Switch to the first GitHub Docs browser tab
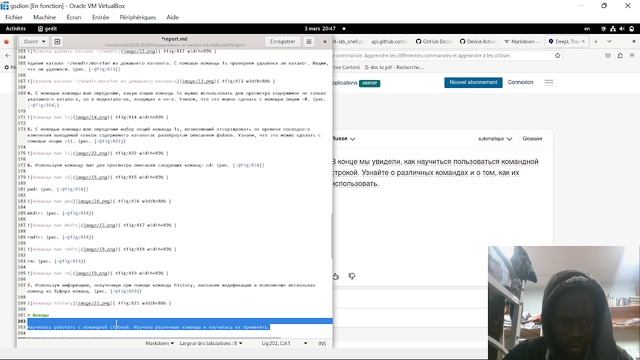The height and width of the screenshot is (360, 640). click(433, 42)
